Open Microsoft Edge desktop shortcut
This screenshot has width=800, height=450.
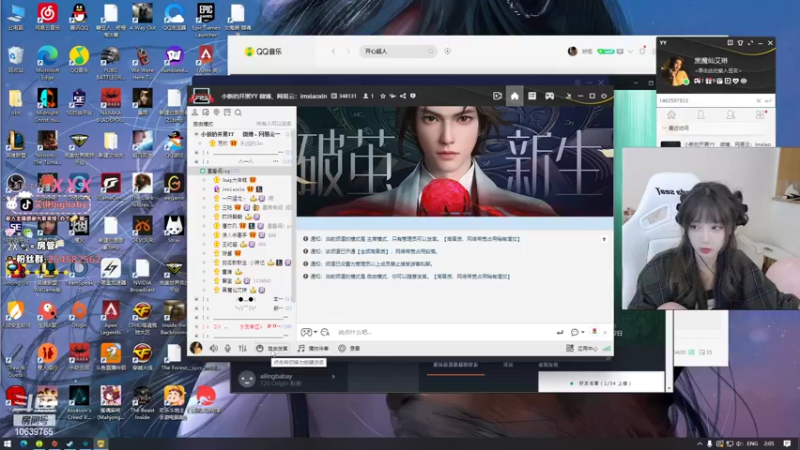[x=47, y=64]
